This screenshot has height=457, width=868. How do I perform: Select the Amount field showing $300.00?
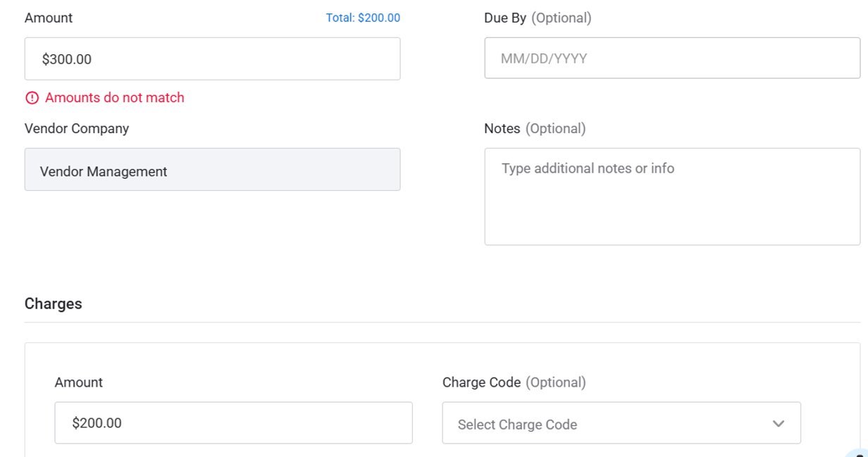tap(212, 58)
